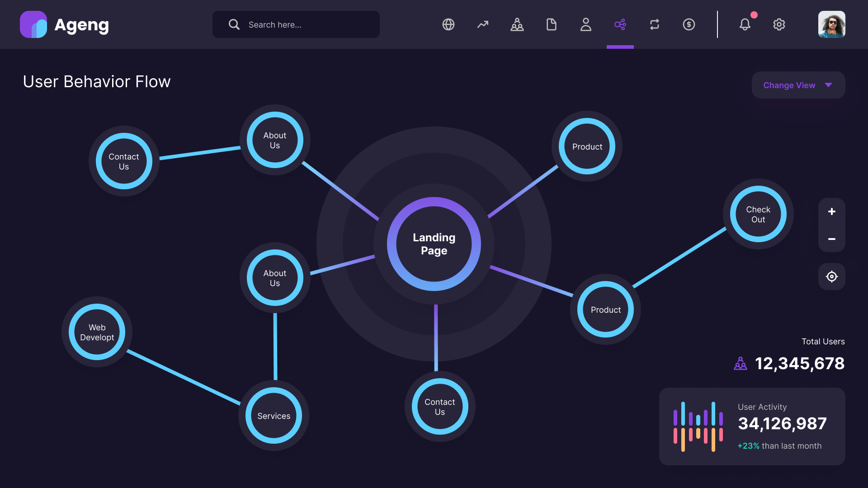Open the settings gear icon
The height and width of the screenshot is (488, 868).
(779, 24)
